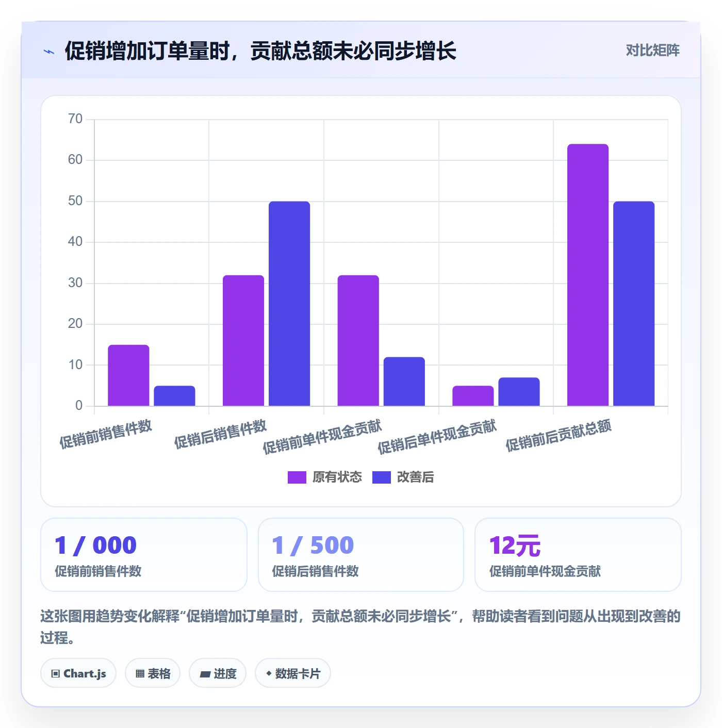Click the 促销后销售件数 x-axis label

pos(220,434)
